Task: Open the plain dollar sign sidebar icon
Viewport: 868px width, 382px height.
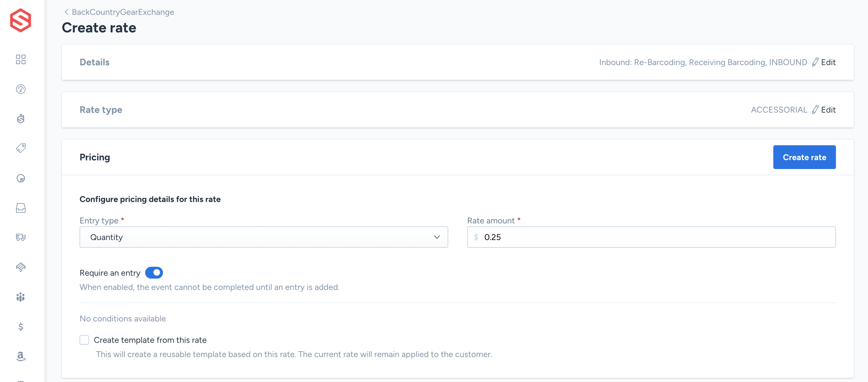Action: pyautogui.click(x=20, y=326)
